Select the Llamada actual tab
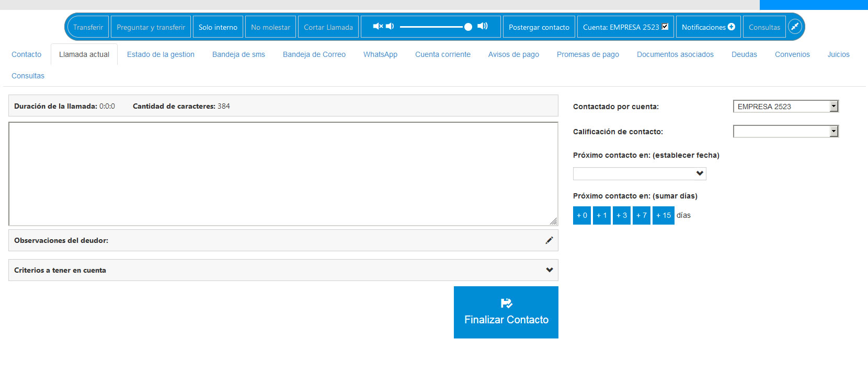Image resolution: width=868 pixels, height=374 pixels. pos(84,54)
